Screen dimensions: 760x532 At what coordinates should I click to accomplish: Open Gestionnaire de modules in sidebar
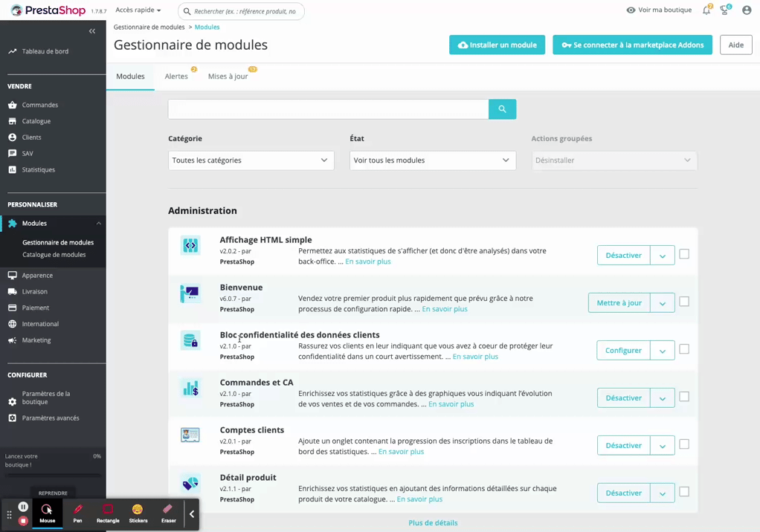[x=58, y=242]
